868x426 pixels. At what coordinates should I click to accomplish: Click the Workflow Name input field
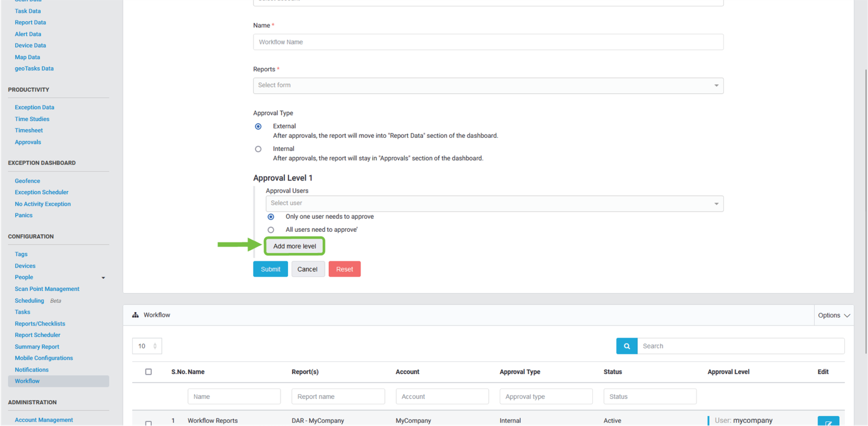coord(488,42)
